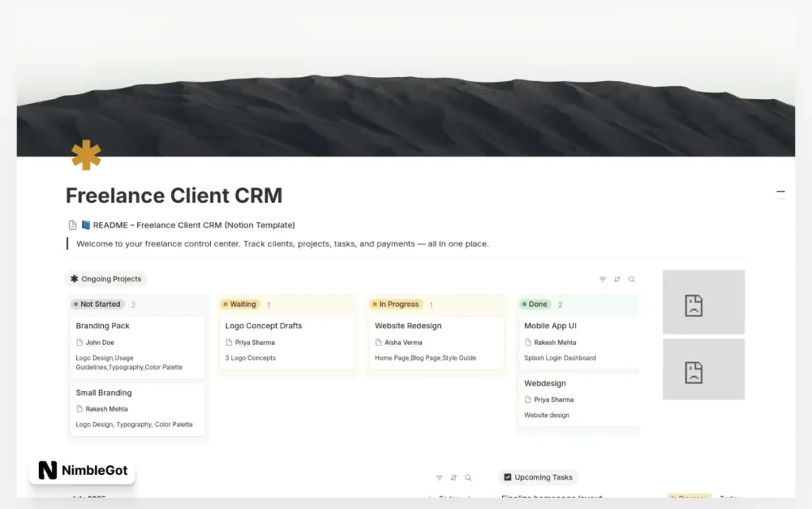This screenshot has height=509, width=812.
Task: Click page icon beside Aisha Verma
Action: 378,343
